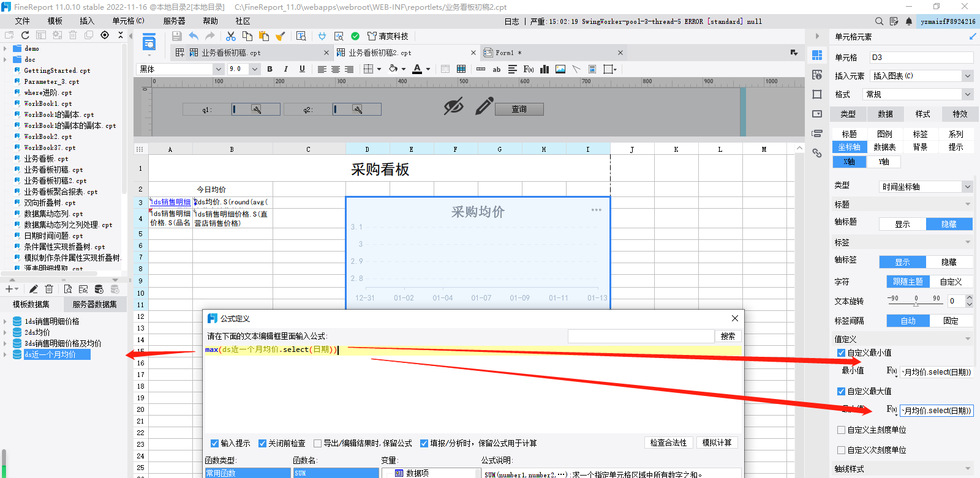Uncheck 填报/分析时,保留公式用于计算 checkbox
The image size is (980, 478).
424,444
